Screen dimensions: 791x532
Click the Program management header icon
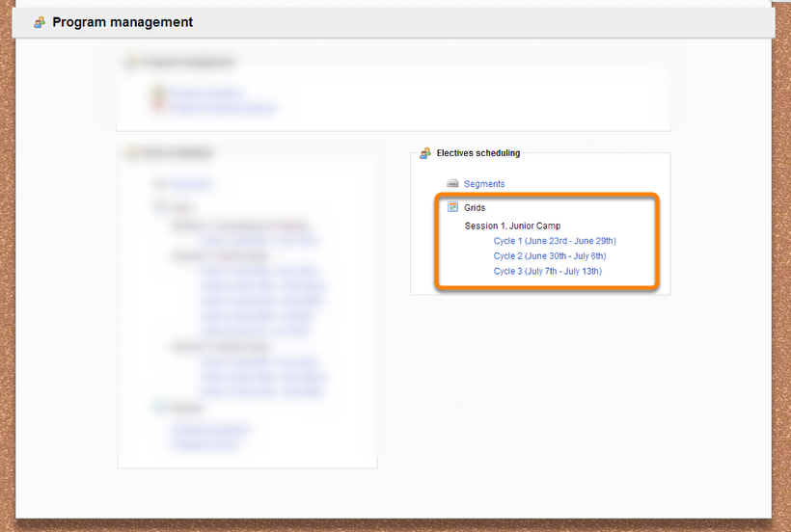[39, 22]
